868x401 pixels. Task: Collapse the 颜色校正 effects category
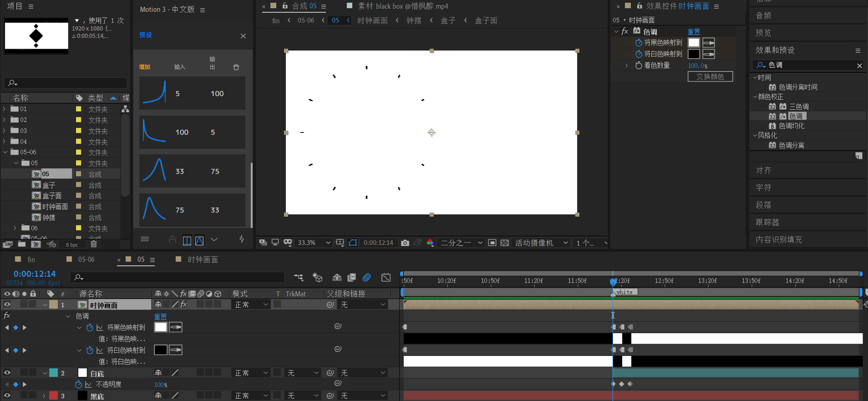[755, 96]
